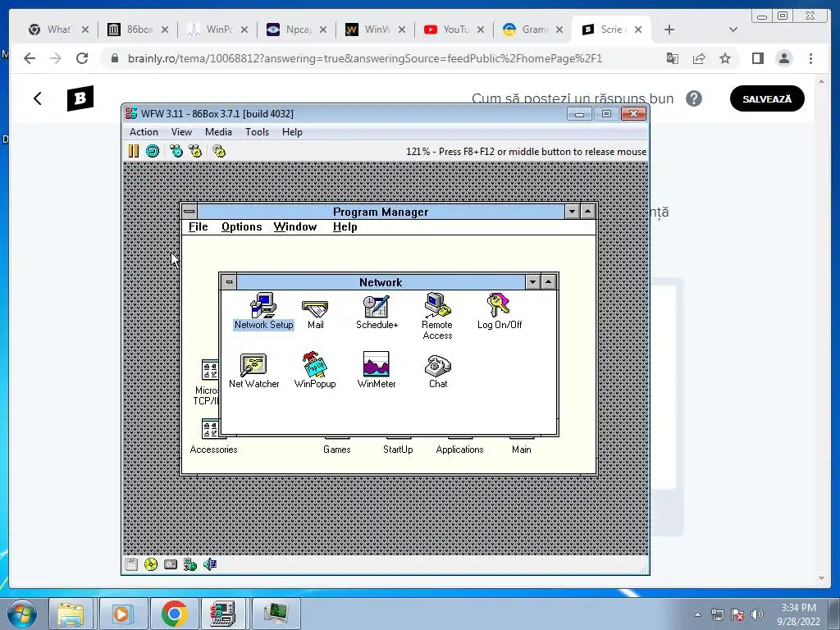Click the taskbar clock 3:34 PM
Viewport: 840px width, 630px height.
(798, 608)
